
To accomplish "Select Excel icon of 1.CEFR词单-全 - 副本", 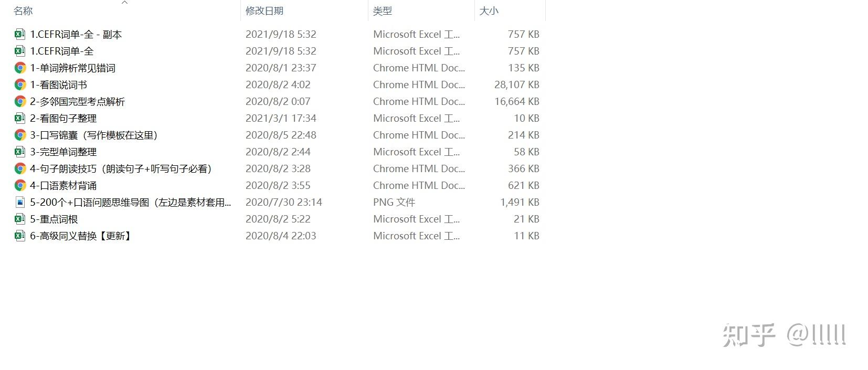I will (19, 34).
